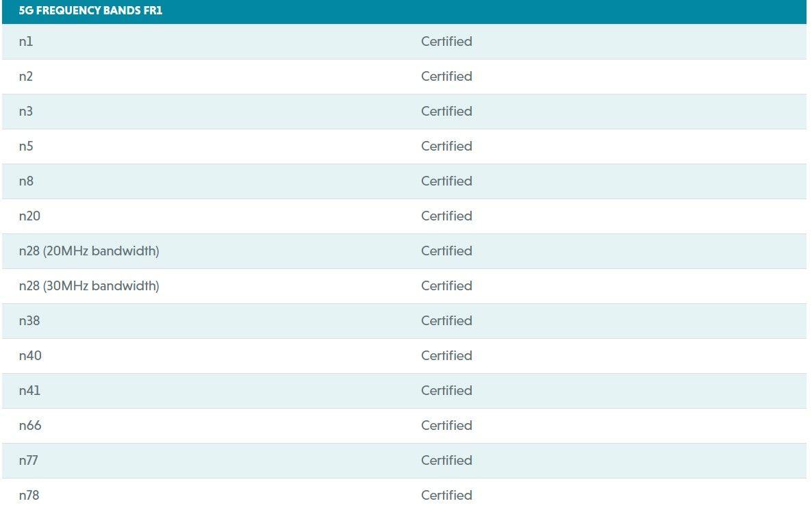This screenshot has height=510, width=812.
Task: Click 'Certified' in the n2 row
Action: click(x=446, y=76)
